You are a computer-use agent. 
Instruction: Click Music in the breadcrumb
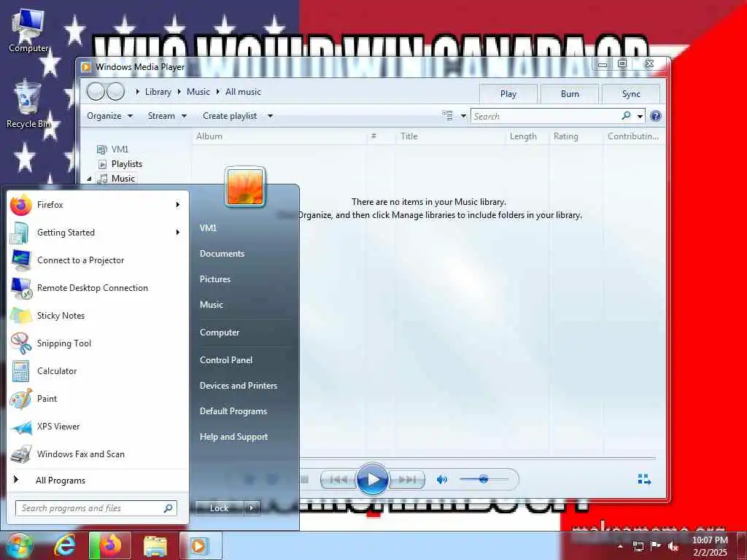[x=198, y=92]
